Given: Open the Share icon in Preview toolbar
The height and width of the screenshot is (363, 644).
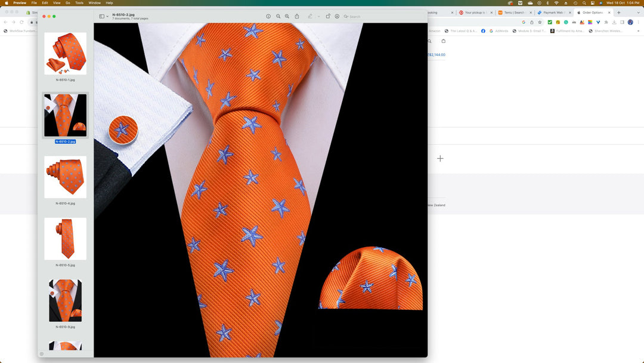Looking at the screenshot, I should [297, 16].
